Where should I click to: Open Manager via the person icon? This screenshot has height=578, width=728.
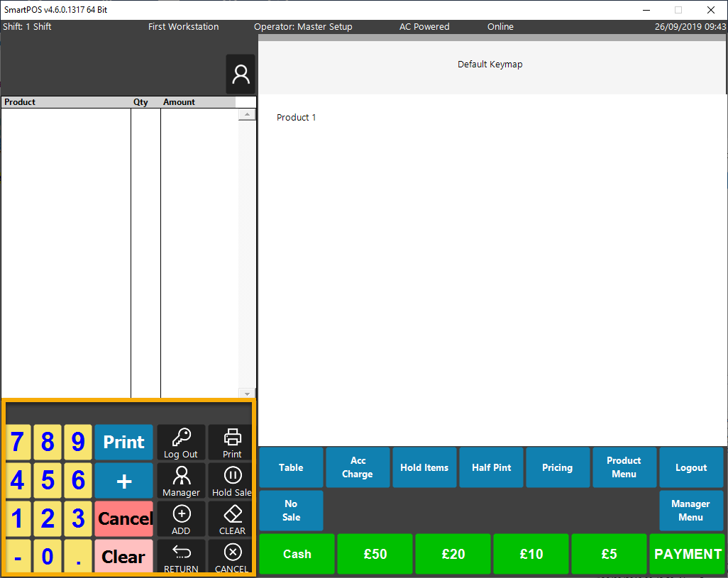click(181, 481)
